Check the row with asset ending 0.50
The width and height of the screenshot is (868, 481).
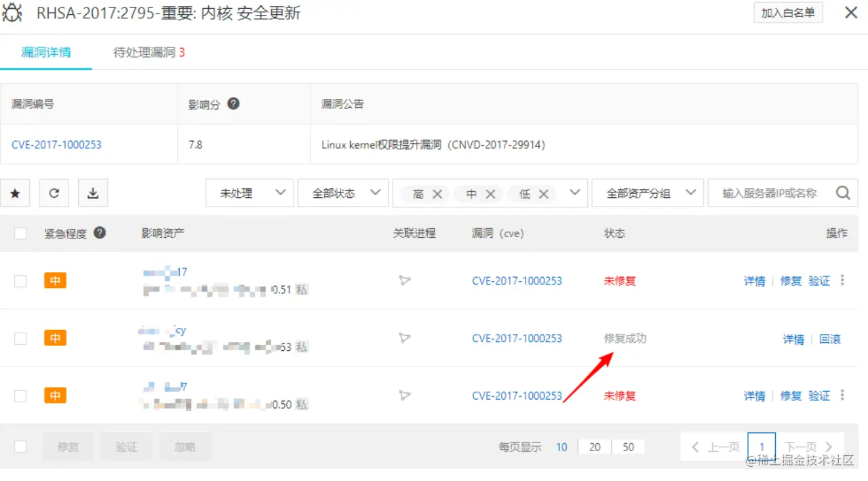(x=20, y=396)
